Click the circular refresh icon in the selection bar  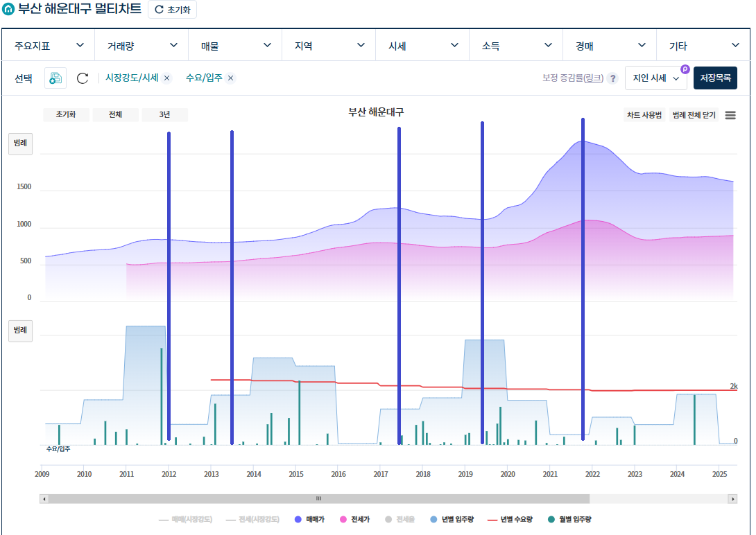(x=82, y=78)
